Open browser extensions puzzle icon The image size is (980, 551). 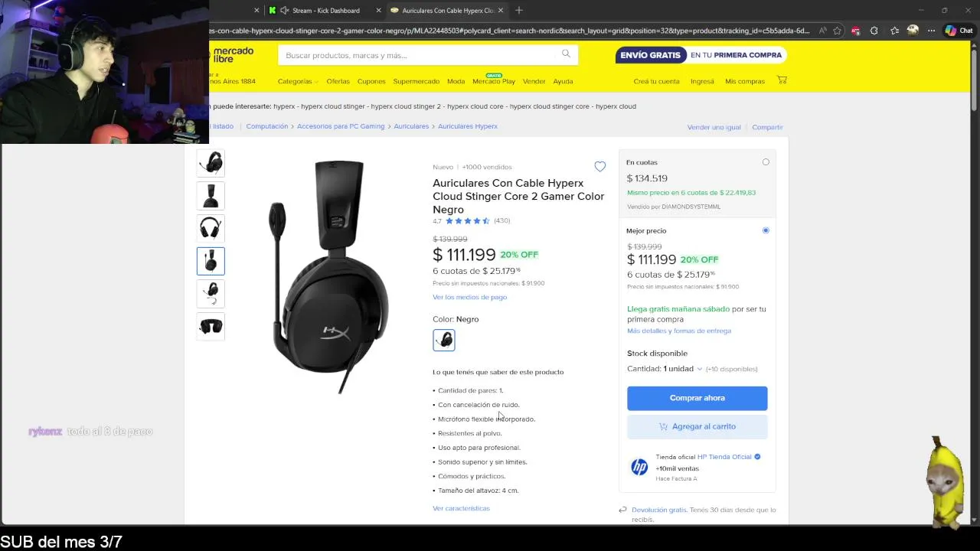(x=874, y=31)
